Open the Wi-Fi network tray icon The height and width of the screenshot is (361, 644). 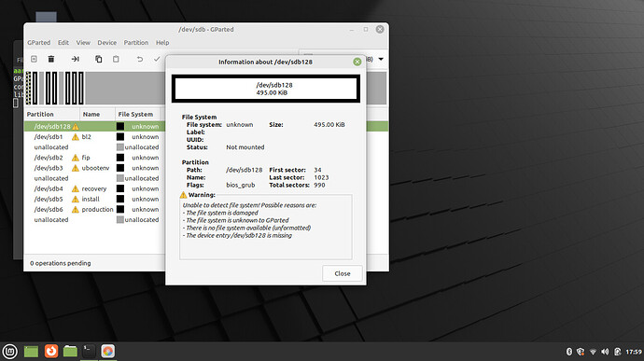593,352
